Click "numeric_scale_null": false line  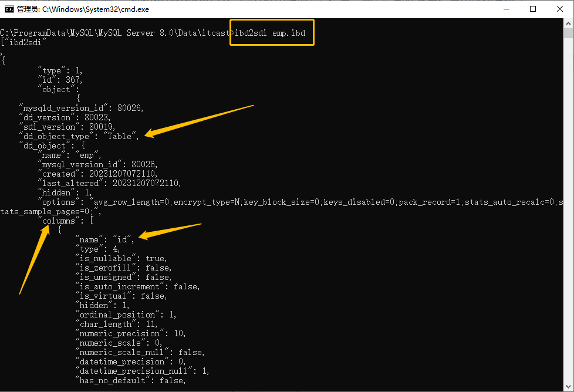click(140, 352)
